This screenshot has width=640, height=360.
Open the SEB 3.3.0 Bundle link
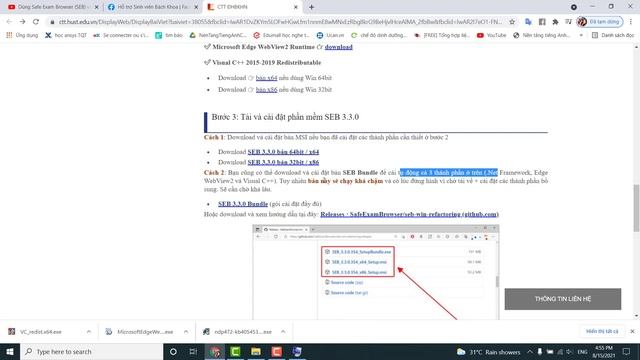point(243,204)
